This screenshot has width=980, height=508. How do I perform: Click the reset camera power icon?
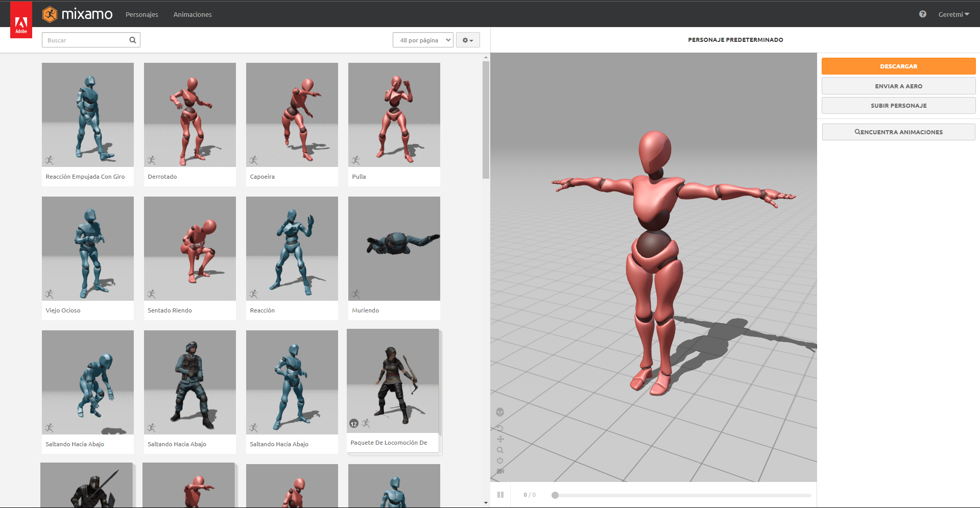click(x=500, y=461)
